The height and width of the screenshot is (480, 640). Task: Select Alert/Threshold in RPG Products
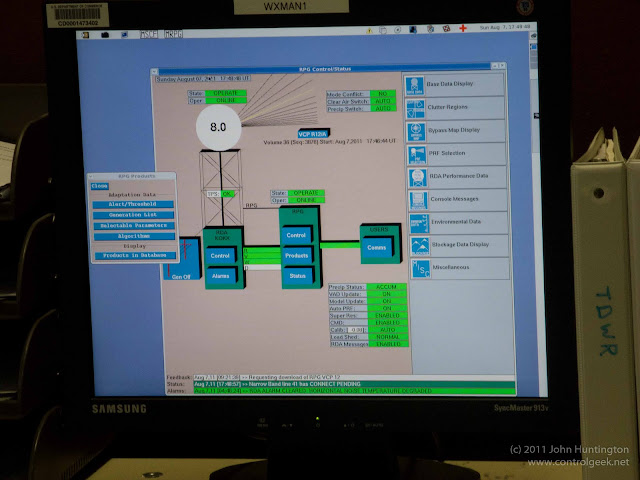tap(133, 204)
